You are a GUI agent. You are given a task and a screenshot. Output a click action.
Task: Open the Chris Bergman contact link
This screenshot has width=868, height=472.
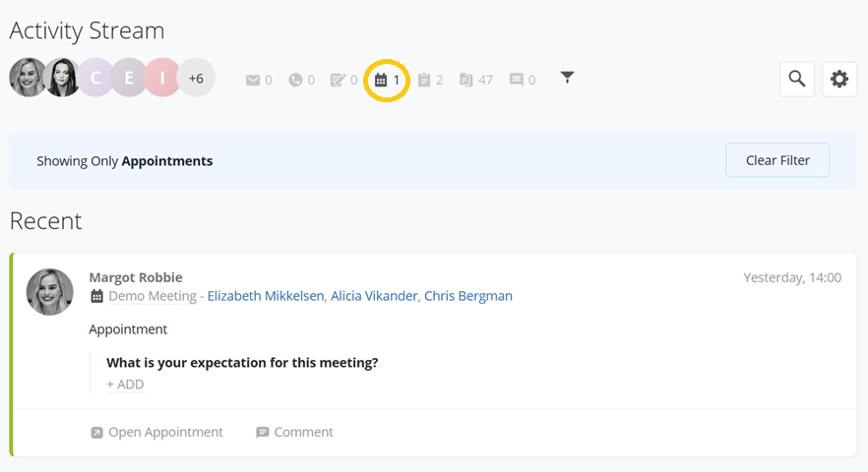(x=468, y=296)
